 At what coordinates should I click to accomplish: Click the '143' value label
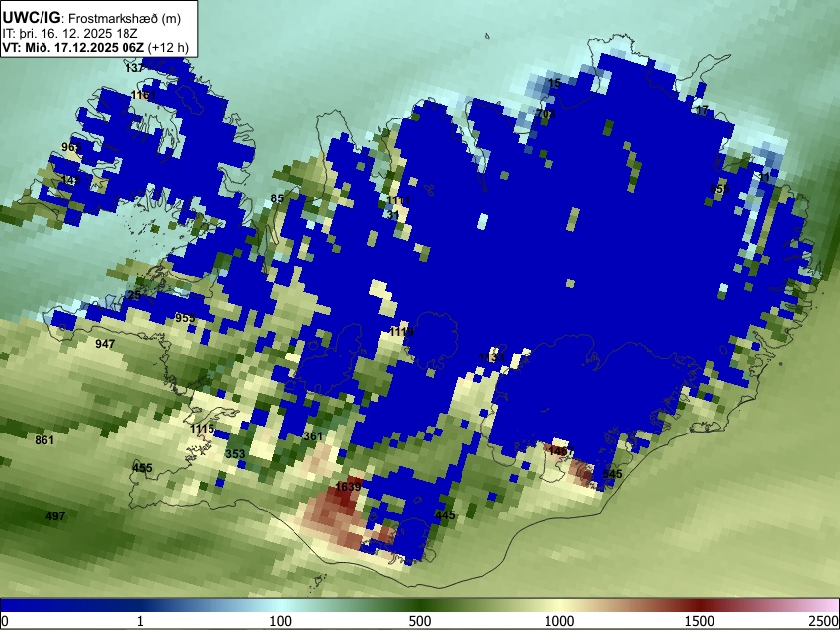point(71,180)
